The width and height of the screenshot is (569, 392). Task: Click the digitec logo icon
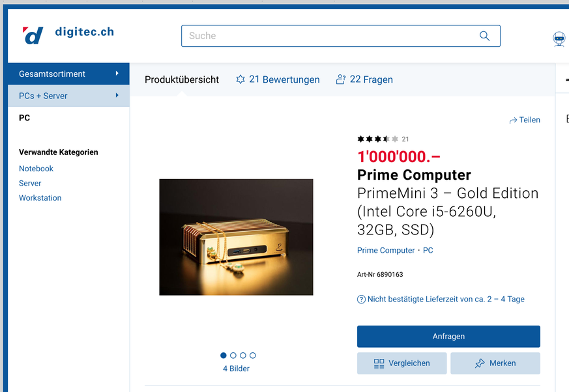tap(33, 36)
